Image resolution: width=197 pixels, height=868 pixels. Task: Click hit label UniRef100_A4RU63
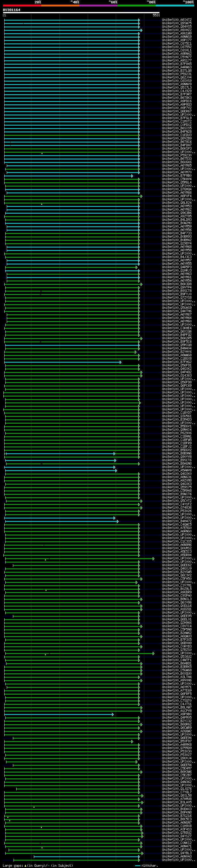177,67
